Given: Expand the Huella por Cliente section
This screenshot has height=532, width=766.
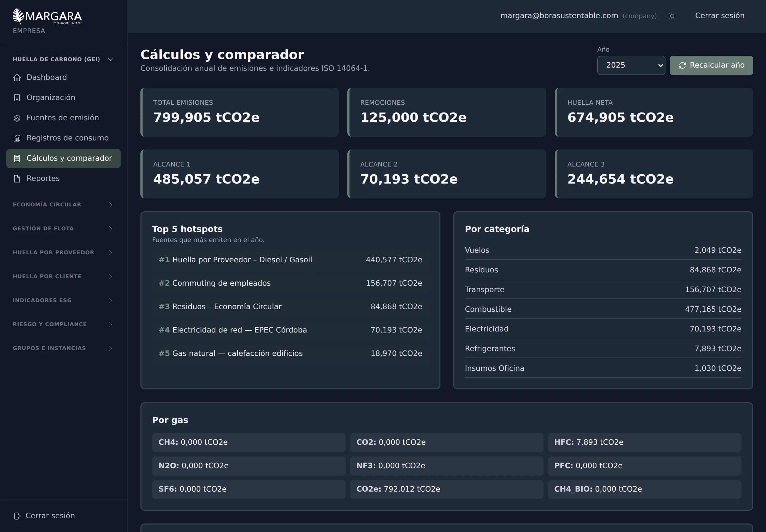Looking at the screenshot, I should tap(63, 276).
